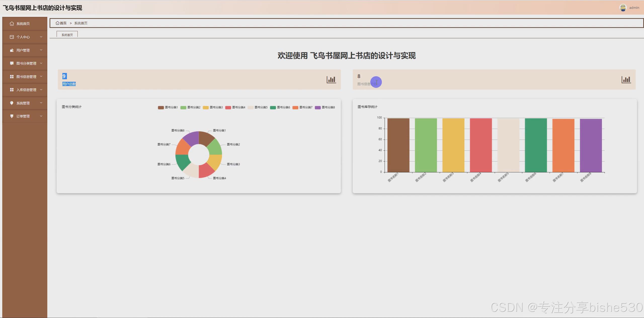Open the 系统首页 sidebar menu label
Screen dimensions: 644x318
[23, 24]
